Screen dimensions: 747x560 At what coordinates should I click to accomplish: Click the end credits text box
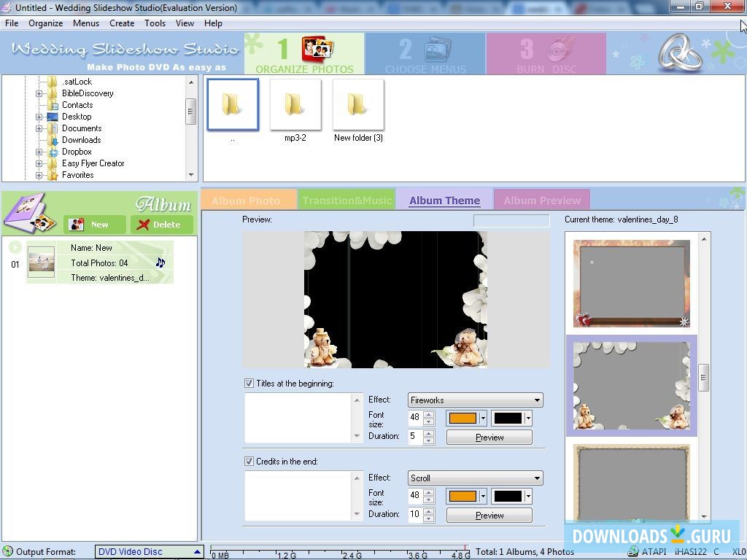pos(298,496)
